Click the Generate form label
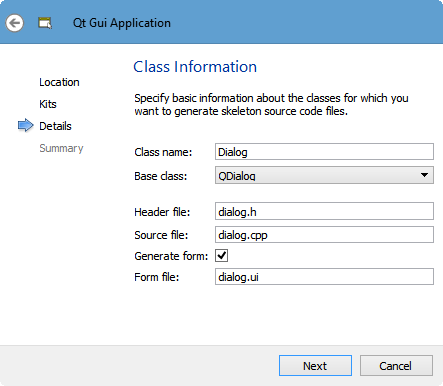 [x=171, y=256]
